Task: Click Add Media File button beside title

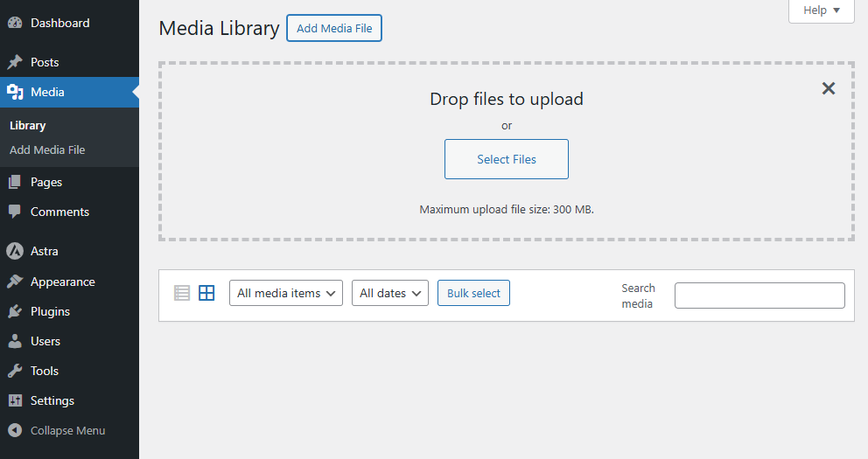Action: 334,28
